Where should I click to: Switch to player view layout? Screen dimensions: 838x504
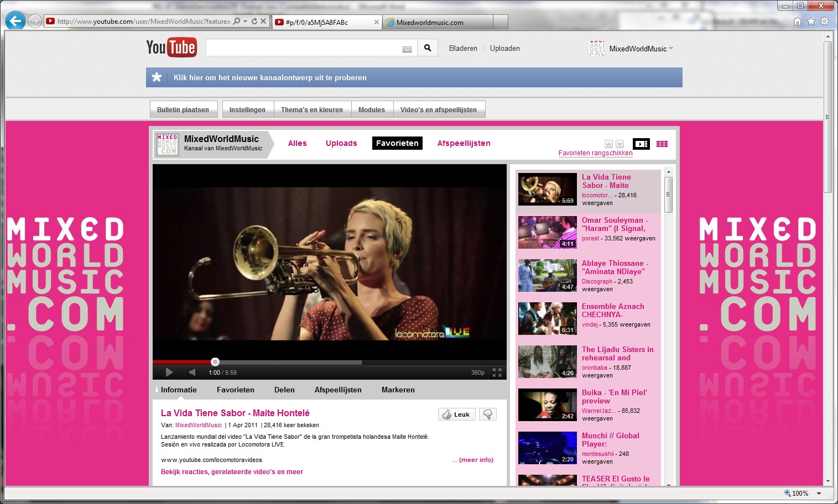pos(641,144)
